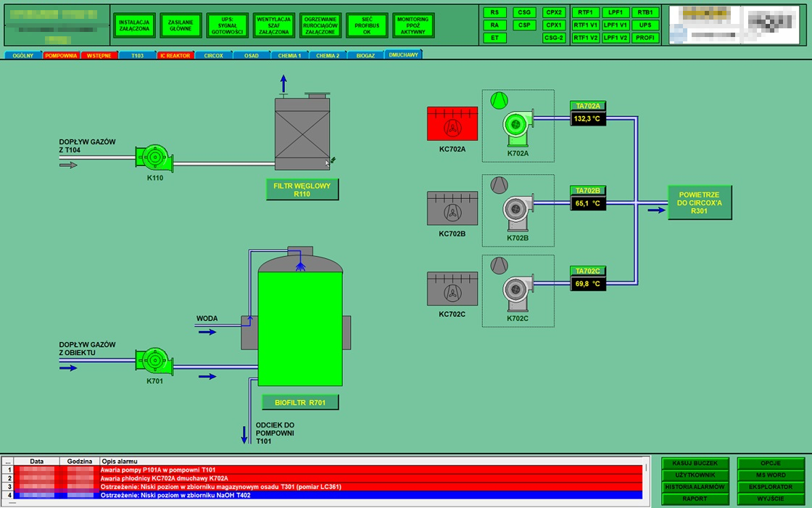Select the K701 blower pump symbol

click(154, 361)
